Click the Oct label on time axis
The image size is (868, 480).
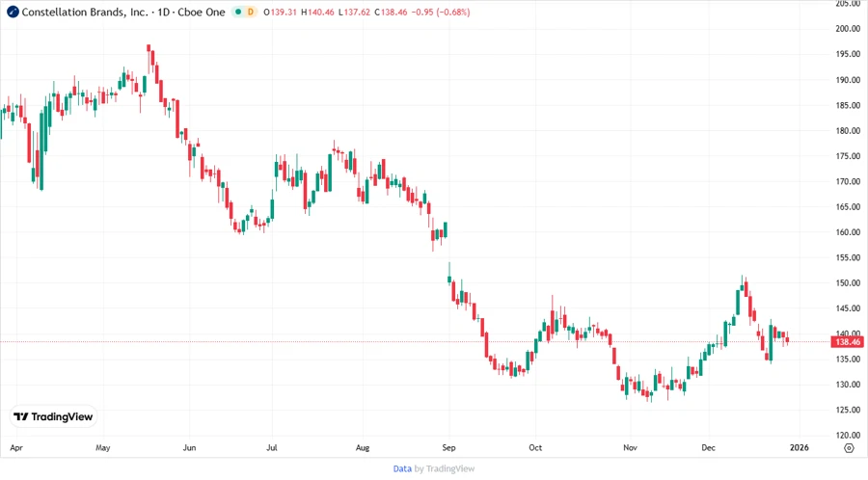[x=535, y=447]
